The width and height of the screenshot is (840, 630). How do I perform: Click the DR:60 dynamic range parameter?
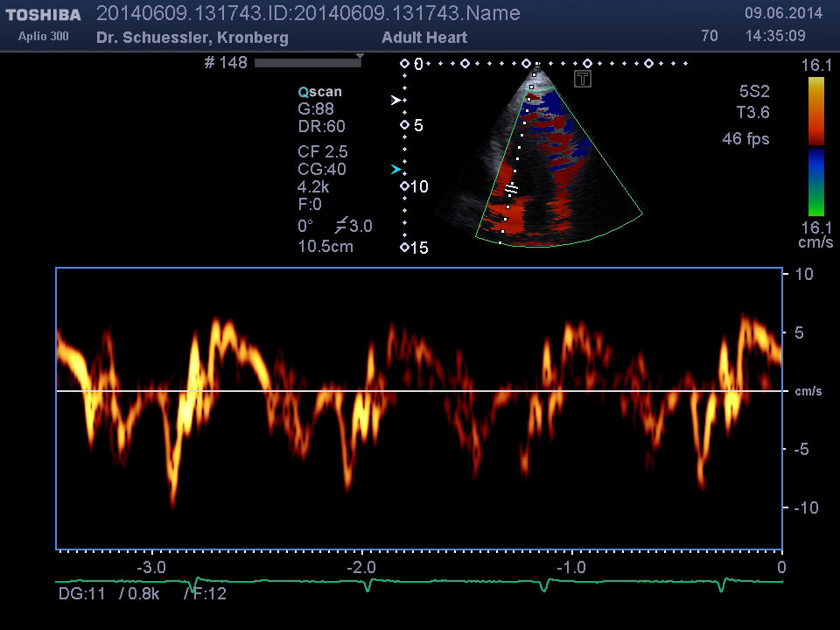pos(321,126)
